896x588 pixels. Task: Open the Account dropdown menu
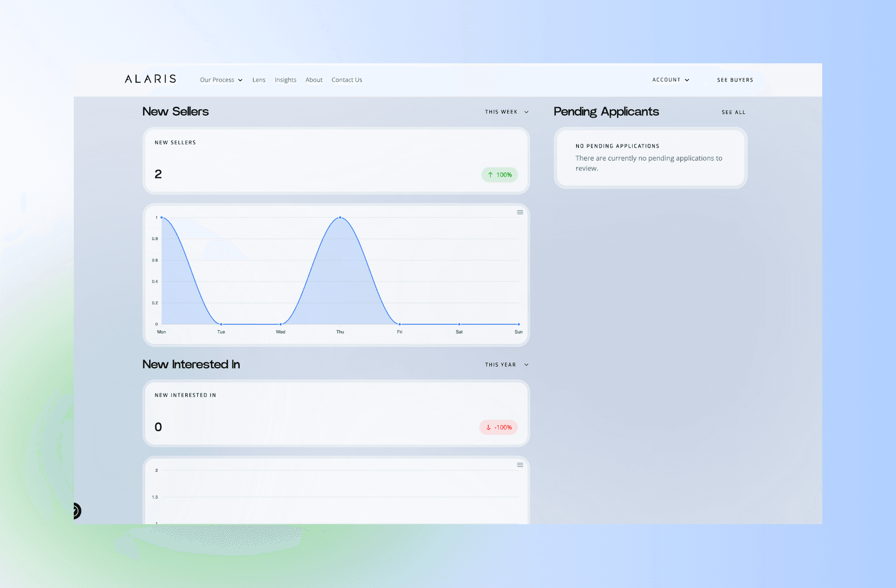(x=670, y=80)
